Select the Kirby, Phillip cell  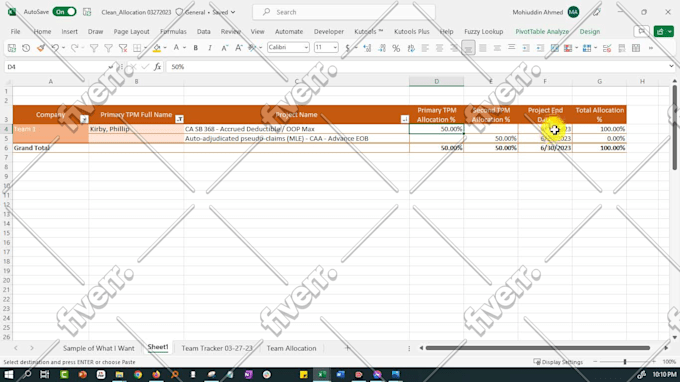(136, 129)
